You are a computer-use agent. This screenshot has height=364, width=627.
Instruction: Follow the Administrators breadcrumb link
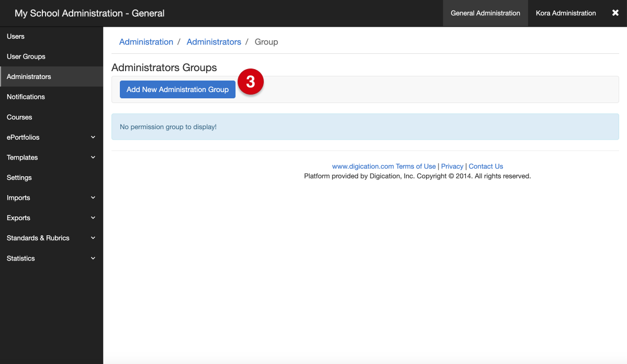pos(214,42)
